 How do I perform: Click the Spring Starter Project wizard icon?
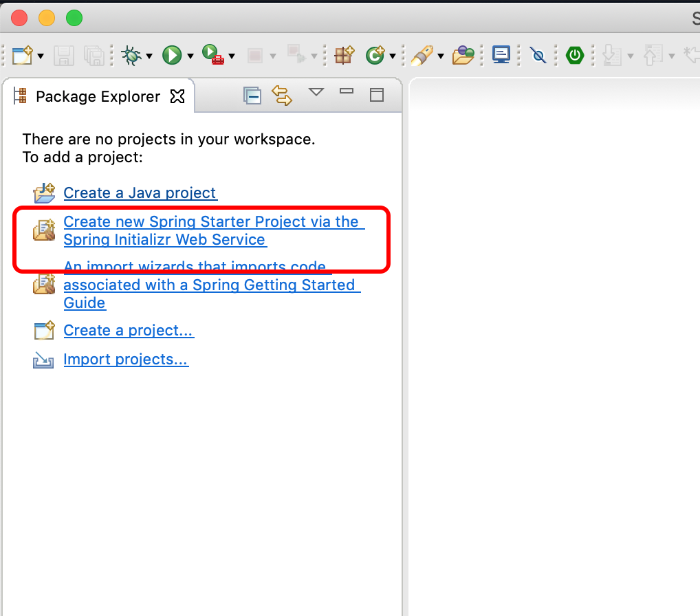point(44,230)
